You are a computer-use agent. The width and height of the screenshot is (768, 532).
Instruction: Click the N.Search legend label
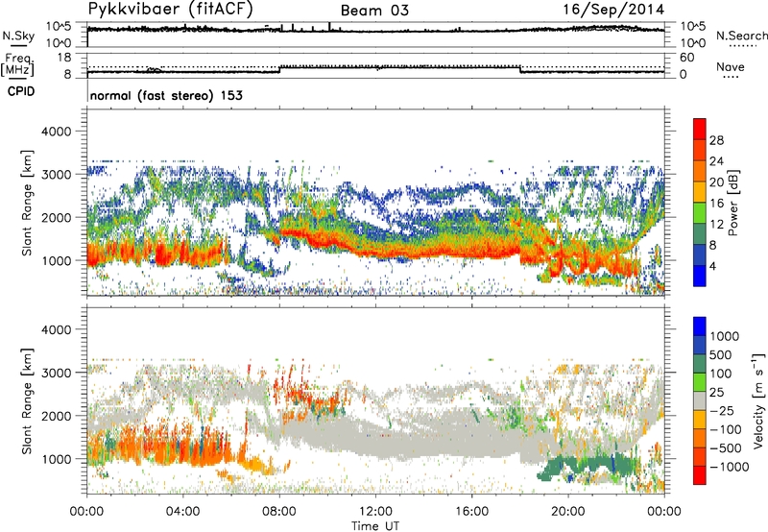coord(741,36)
